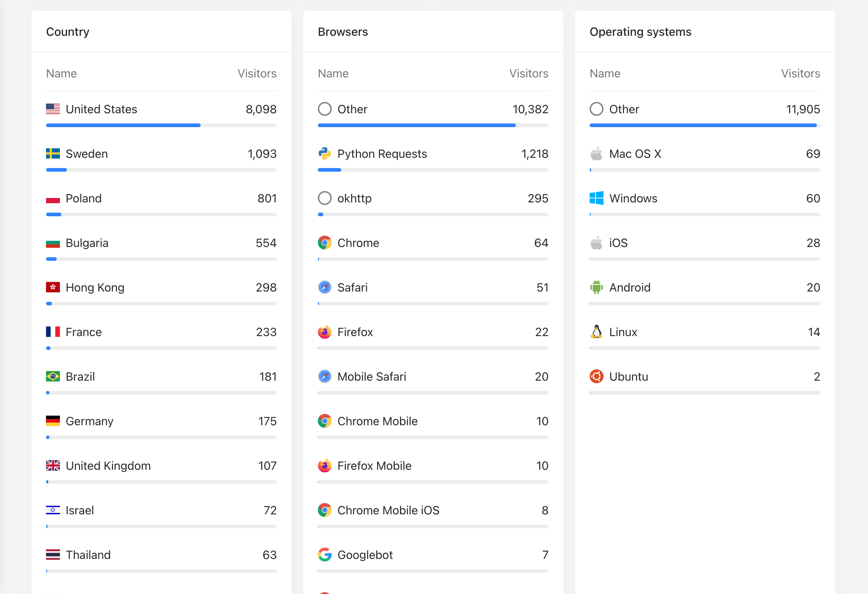Click the Android robot icon
Screen dimensions: 868x594
[597, 287]
